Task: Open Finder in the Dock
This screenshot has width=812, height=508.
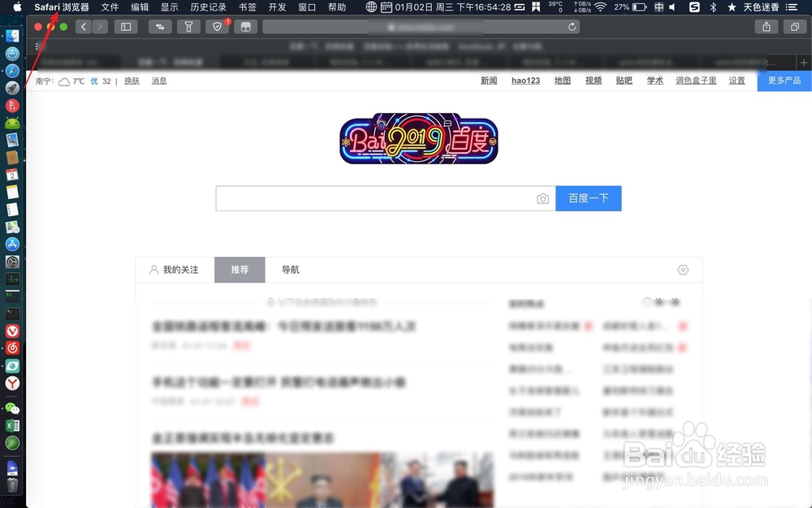Action: click(x=12, y=36)
